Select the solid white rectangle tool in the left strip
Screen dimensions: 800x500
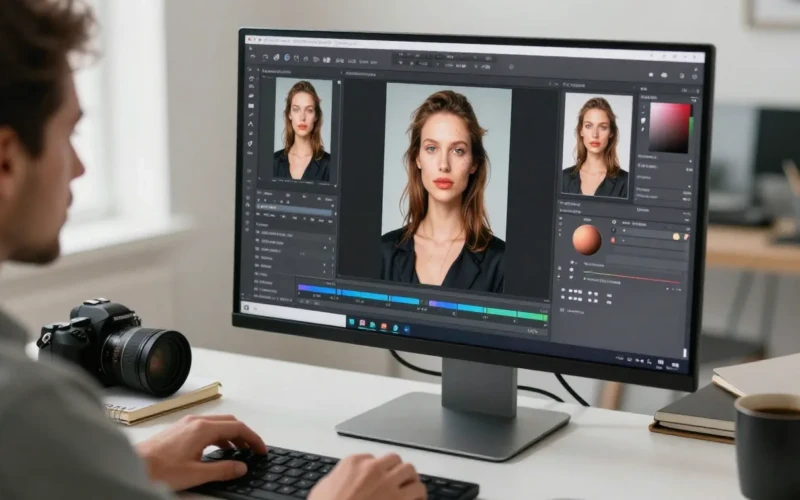point(251,106)
